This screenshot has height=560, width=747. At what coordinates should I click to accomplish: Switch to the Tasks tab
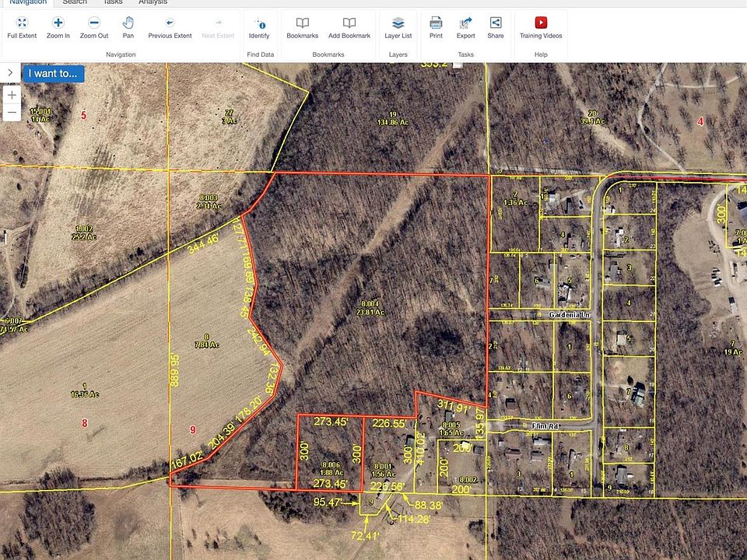pos(113,2)
